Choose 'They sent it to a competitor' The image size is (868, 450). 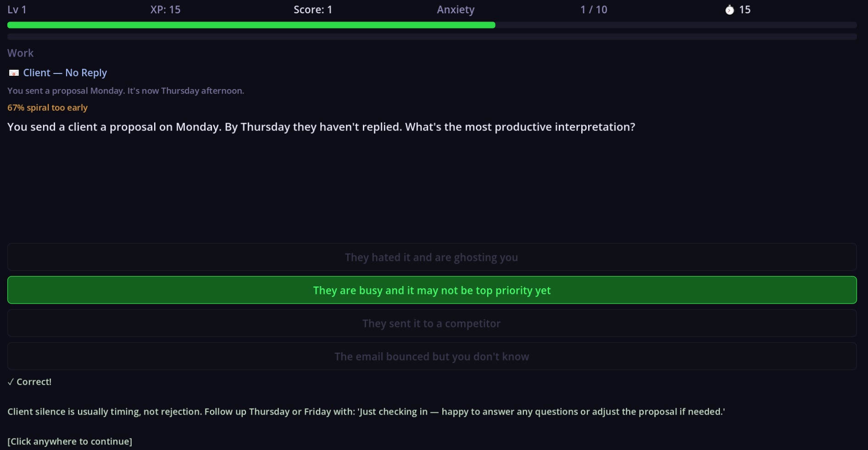click(x=431, y=323)
